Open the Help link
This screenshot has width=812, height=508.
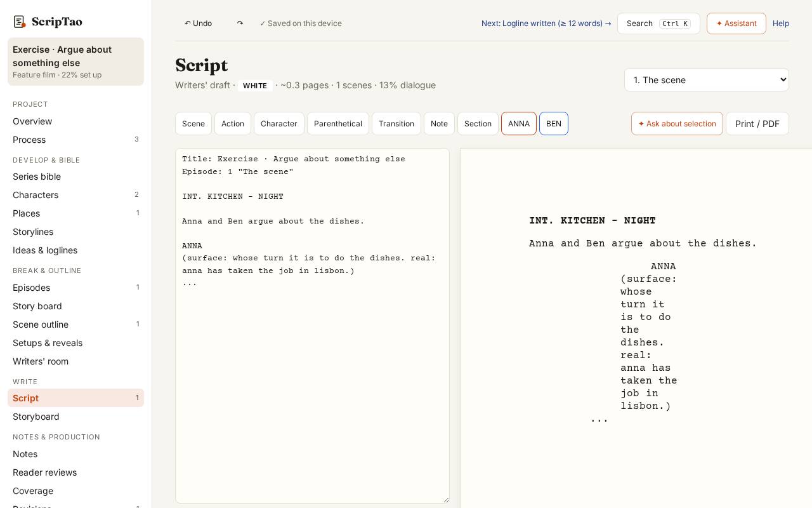coord(781,23)
